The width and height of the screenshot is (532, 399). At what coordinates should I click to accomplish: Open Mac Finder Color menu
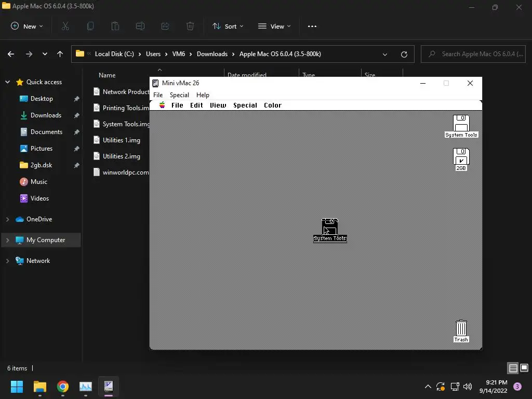[x=273, y=105]
